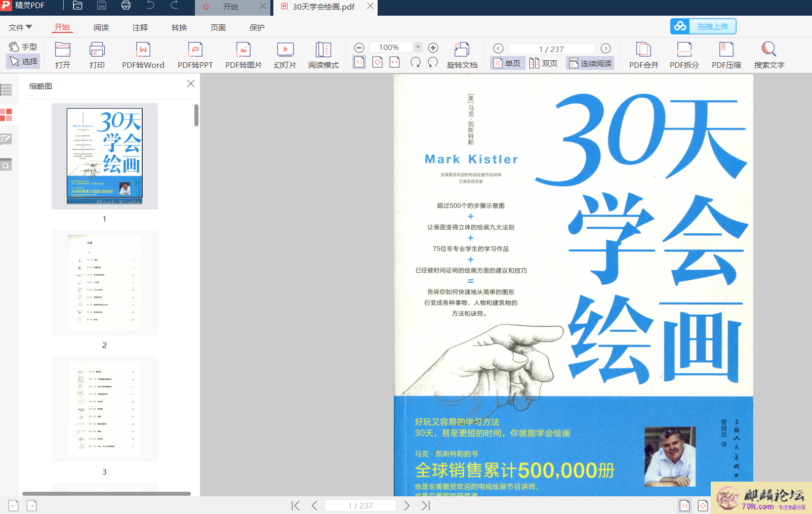The image size is (812, 514).
Task: Open the 文件 menu dropdown
Action: [20, 27]
